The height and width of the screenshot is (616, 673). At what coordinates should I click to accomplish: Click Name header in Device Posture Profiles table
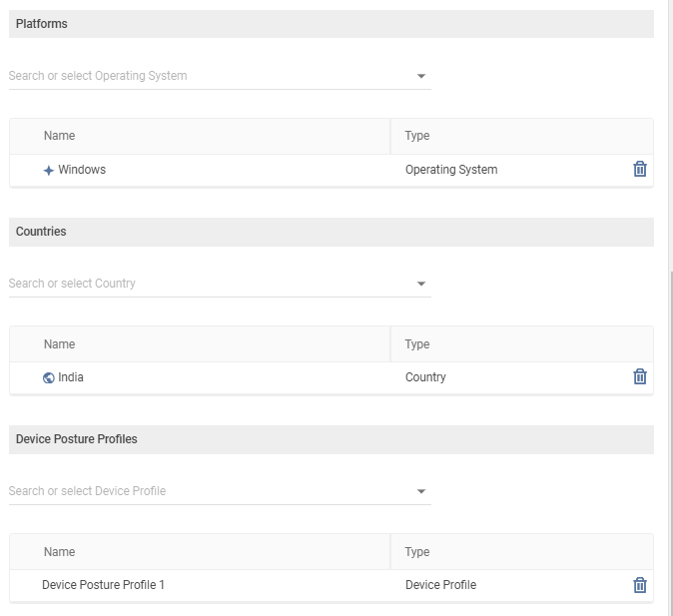(60, 552)
